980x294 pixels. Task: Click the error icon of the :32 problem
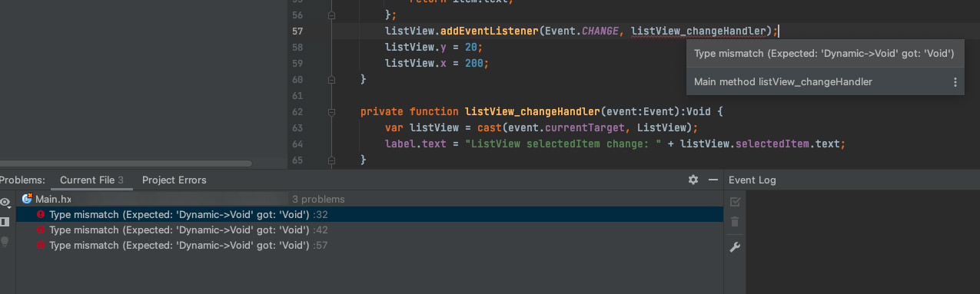tap(41, 214)
